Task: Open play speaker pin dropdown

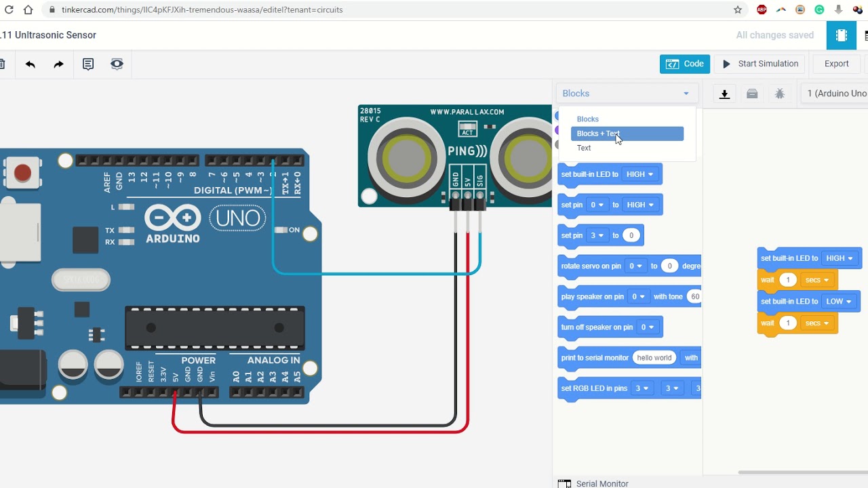Action: [639, 296]
